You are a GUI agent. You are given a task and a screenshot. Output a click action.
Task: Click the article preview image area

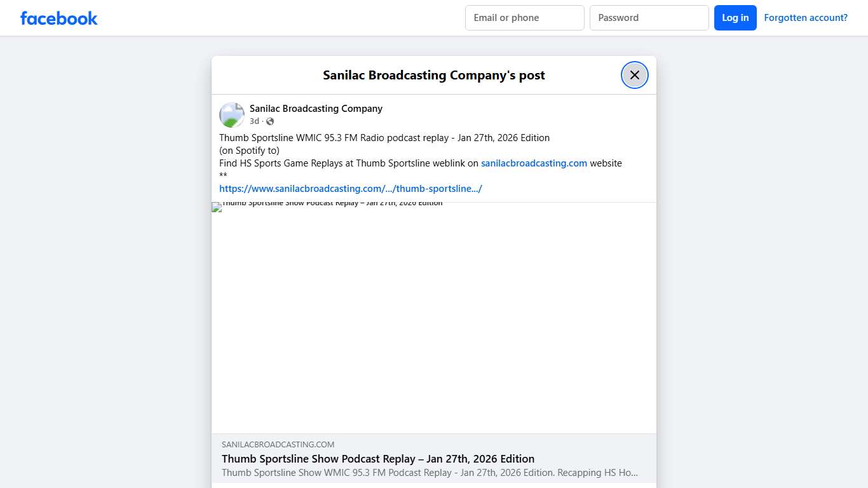(x=434, y=318)
